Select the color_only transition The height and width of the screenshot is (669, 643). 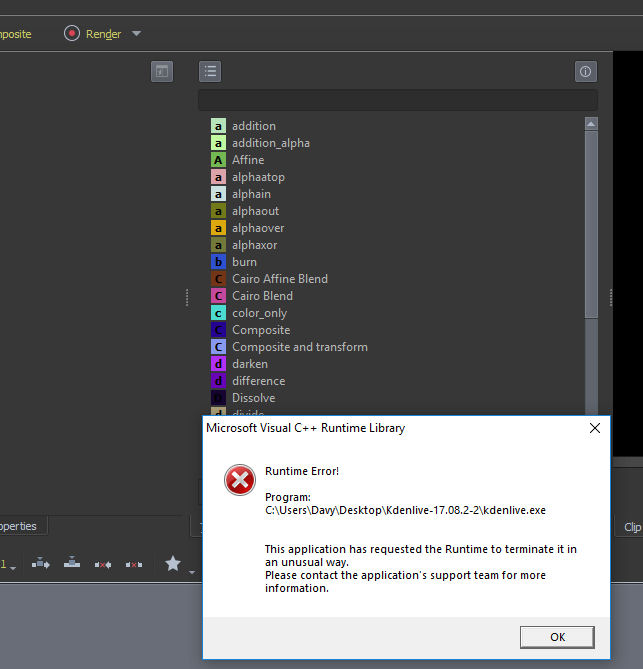tap(249, 313)
